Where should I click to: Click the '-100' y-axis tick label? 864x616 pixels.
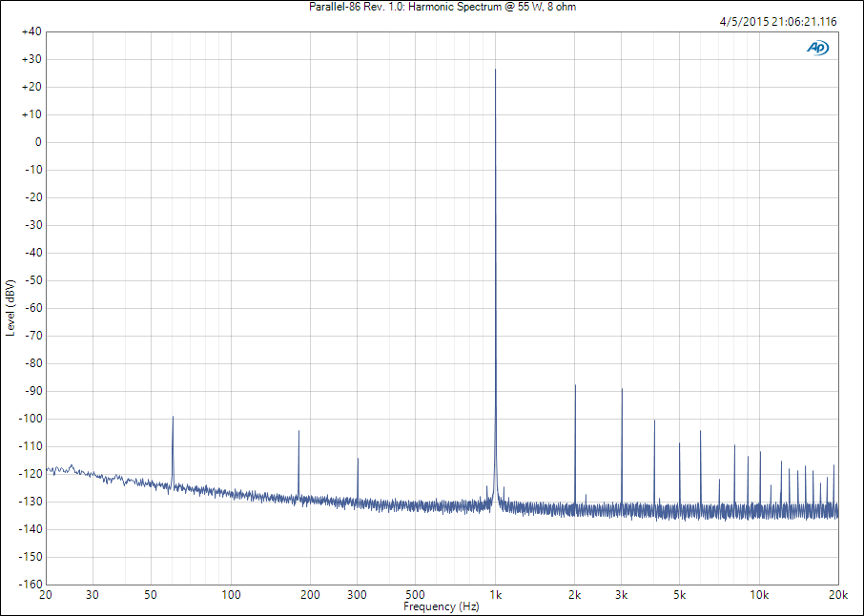click(31, 419)
